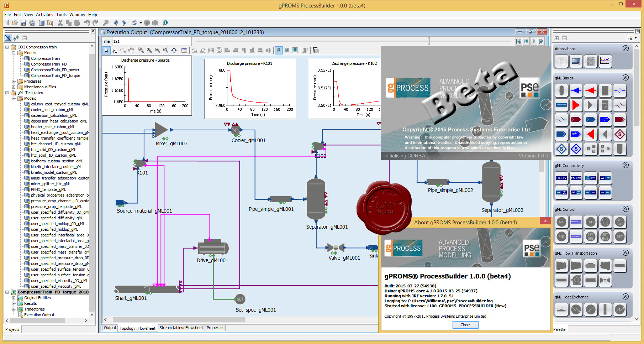Pick the MAKE UP block in gML Basics
644x344 pixels.
605,105
